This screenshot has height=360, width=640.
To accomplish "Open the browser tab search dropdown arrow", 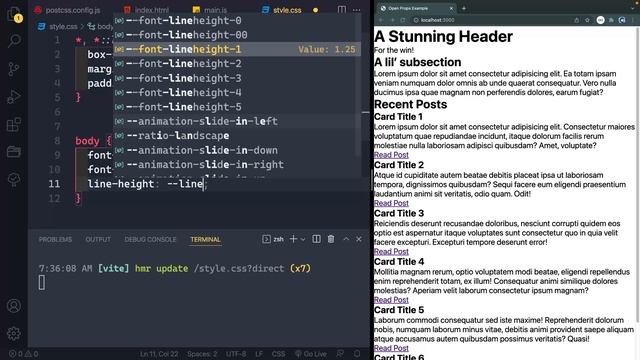I will (633, 8).
